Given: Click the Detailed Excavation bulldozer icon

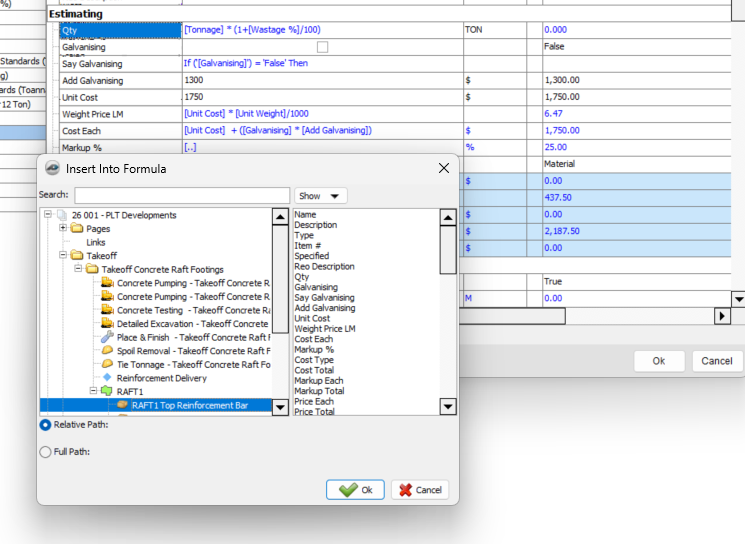Looking at the screenshot, I should coord(107,324).
